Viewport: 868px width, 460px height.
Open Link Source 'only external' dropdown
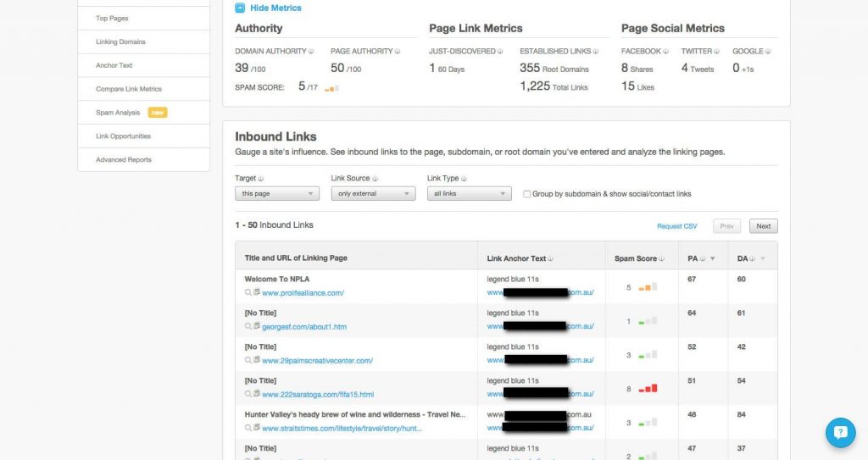[373, 194]
